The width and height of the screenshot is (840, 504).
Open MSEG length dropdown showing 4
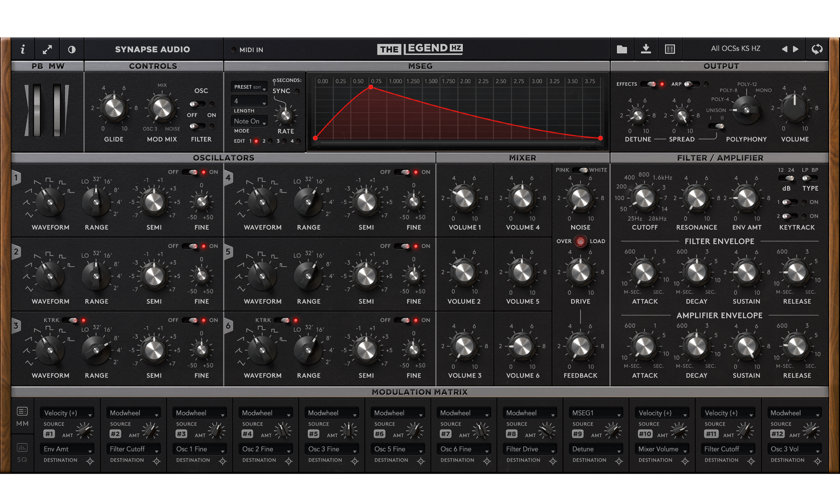(249, 101)
